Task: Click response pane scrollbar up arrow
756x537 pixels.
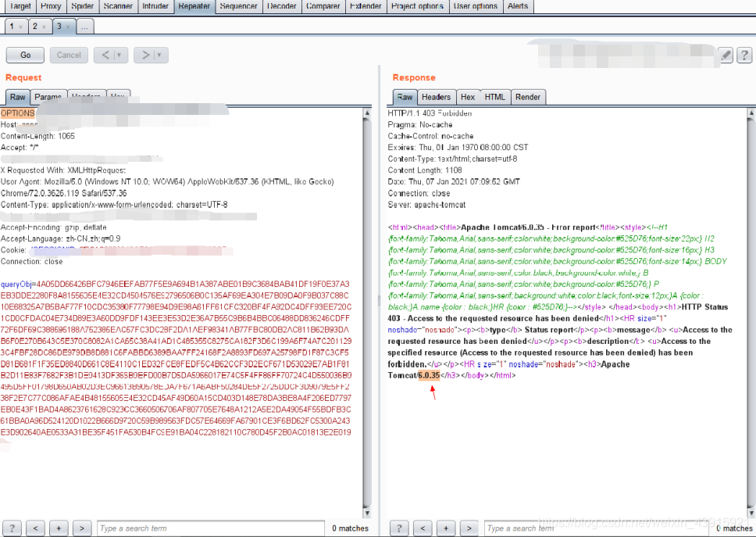Action: point(751,113)
